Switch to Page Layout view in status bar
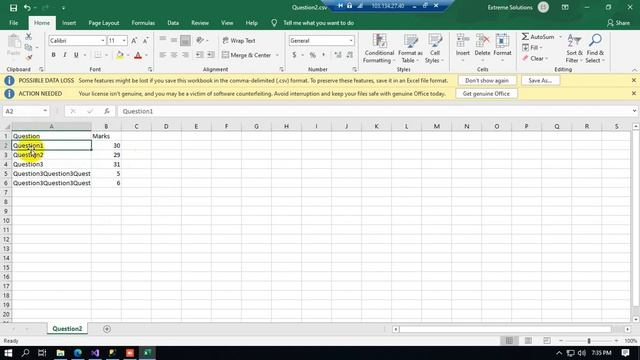Viewport: 640px width, 360px height. 528,340
